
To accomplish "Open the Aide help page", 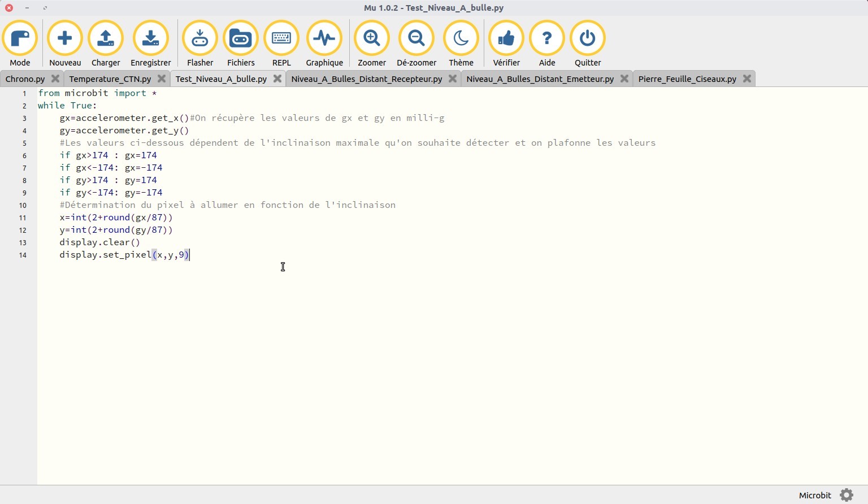I will point(547,39).
